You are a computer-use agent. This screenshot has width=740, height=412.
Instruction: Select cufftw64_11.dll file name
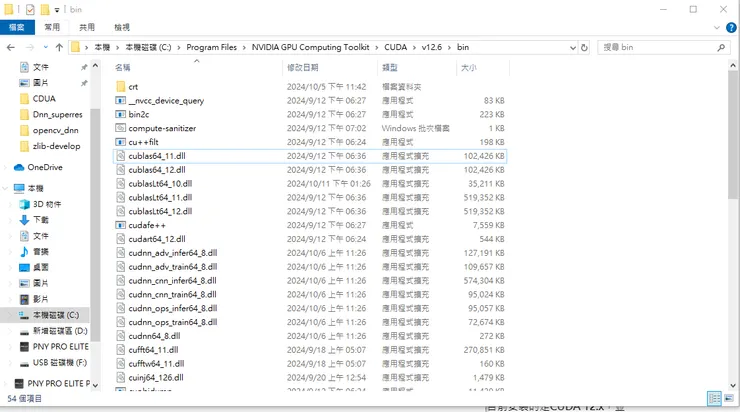pyautogui.click(x=156, y=364)
